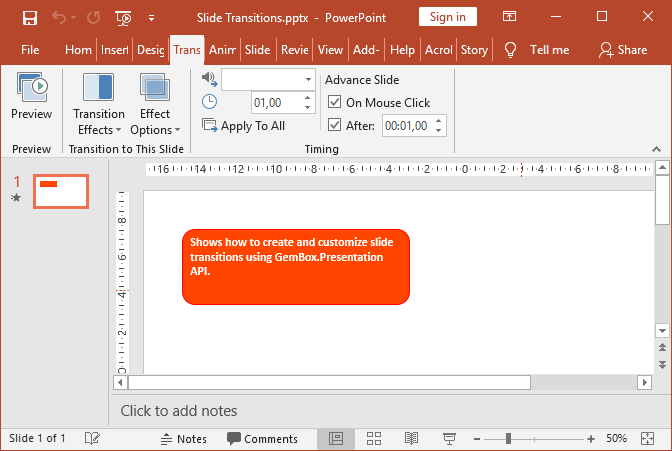This screenshot has height=451, width=672.
Task: Click the Sign in button
Action: click(446, 17)
